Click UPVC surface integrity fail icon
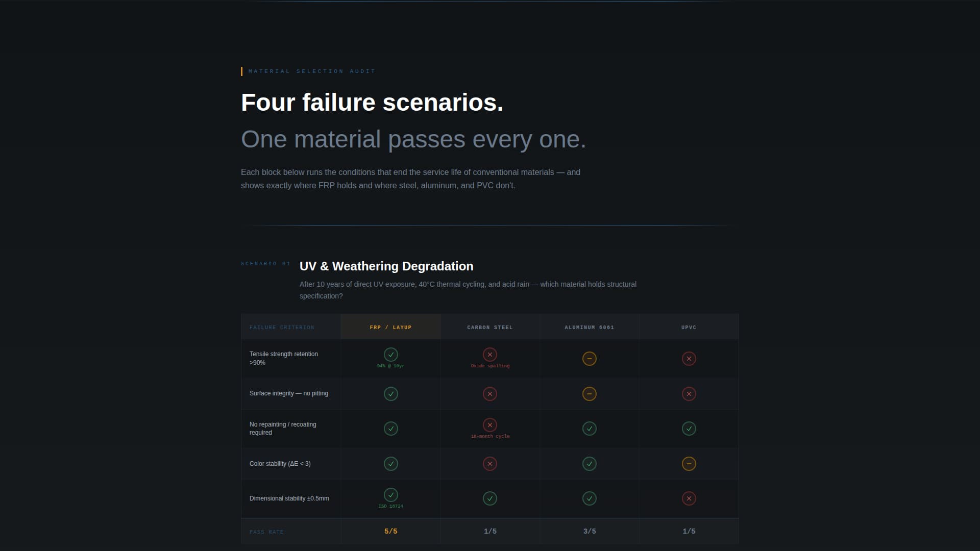Viewport: 980px width, 551px height. (689, 394)
